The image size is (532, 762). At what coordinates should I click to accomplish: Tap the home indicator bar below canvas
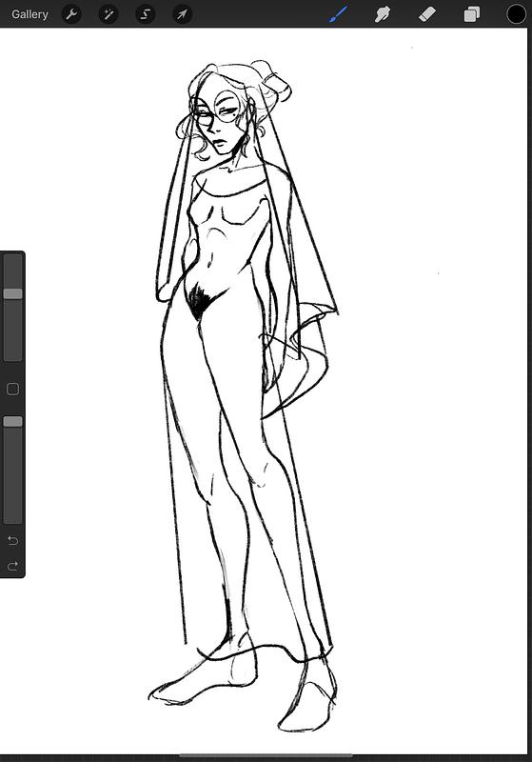[266, 755]
